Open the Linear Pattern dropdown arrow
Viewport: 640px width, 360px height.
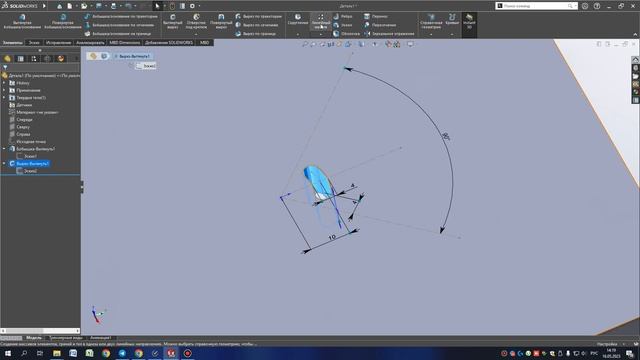[x=321, y=35]
